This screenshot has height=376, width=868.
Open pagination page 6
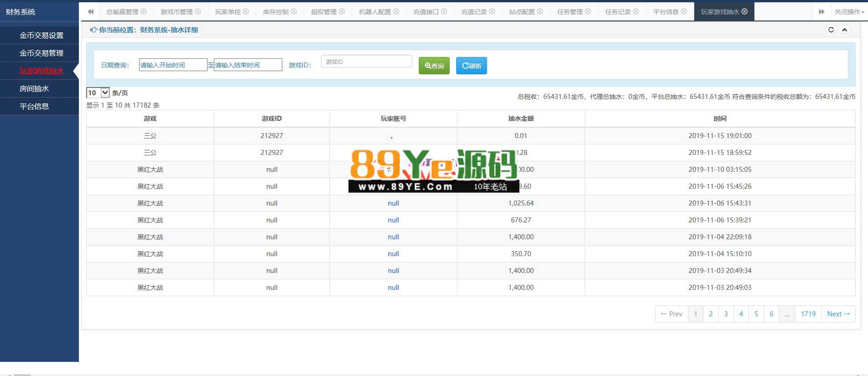point(771,314)
